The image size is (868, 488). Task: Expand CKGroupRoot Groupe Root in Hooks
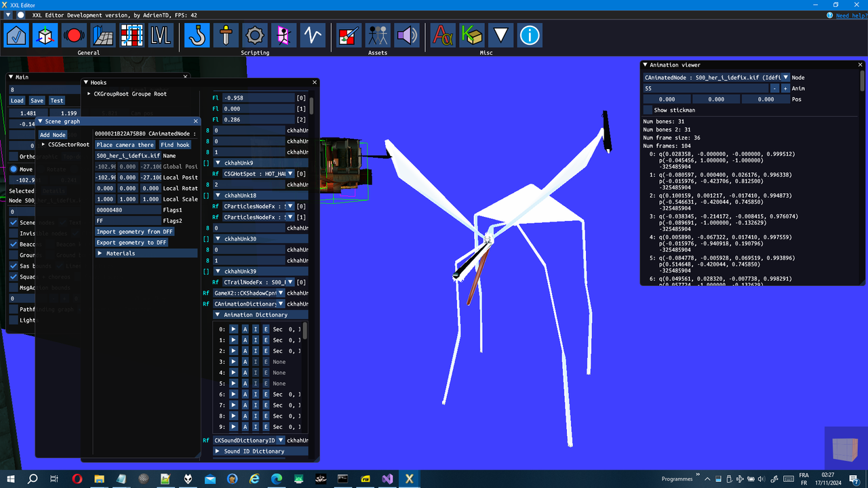[x=90, y=94]
